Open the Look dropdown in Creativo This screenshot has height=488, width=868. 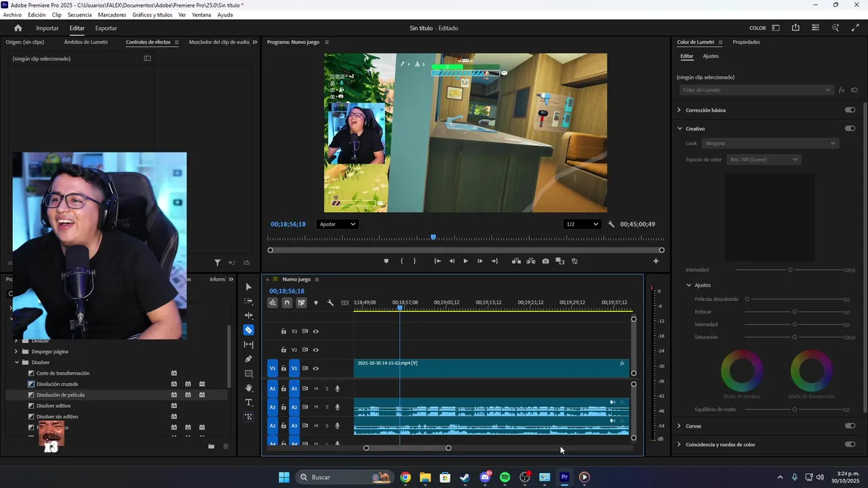coord(770,144)
